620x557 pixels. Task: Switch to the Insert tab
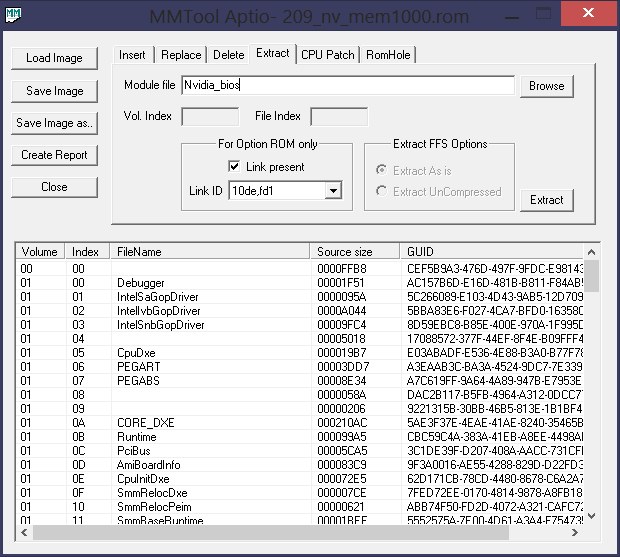132,55
